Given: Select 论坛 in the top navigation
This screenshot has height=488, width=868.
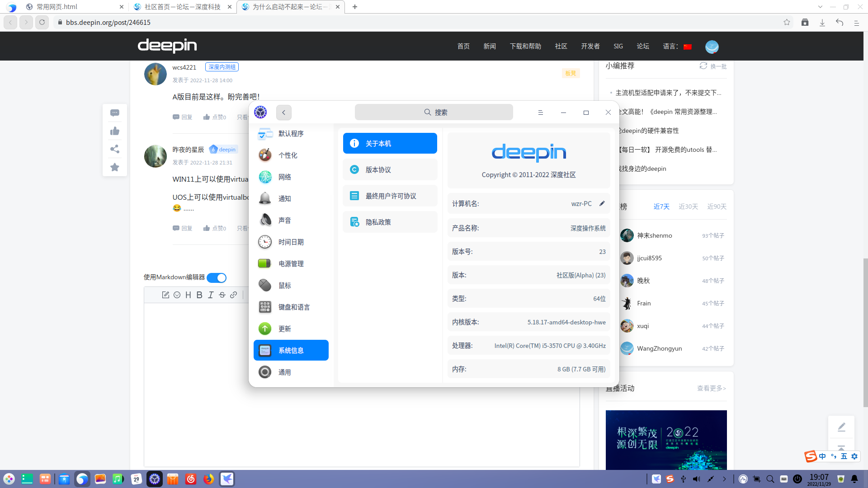Looking at the screenshot, I should click(643, 46).
